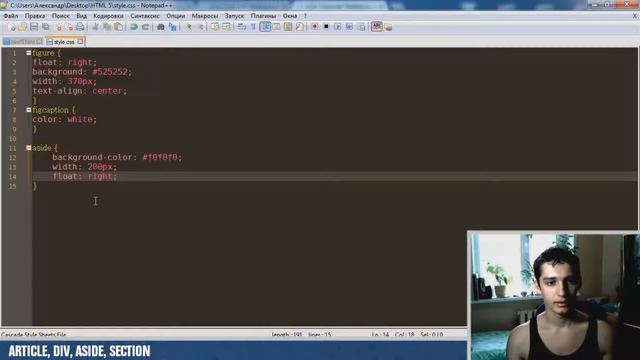
Task: Open the user-defined language dialog icon
Action: 276,27
